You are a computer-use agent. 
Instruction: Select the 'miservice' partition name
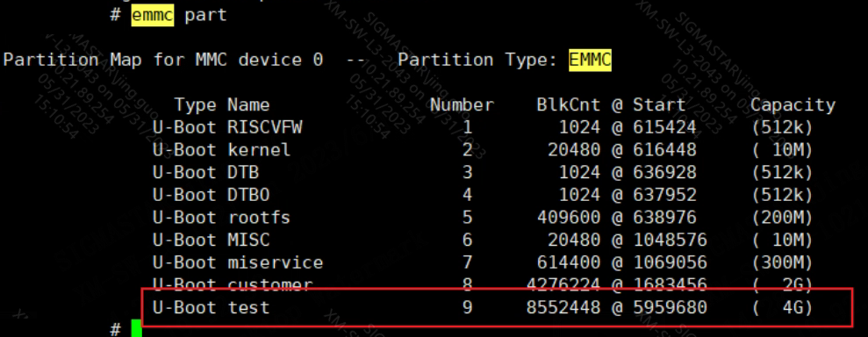[276, 262]
